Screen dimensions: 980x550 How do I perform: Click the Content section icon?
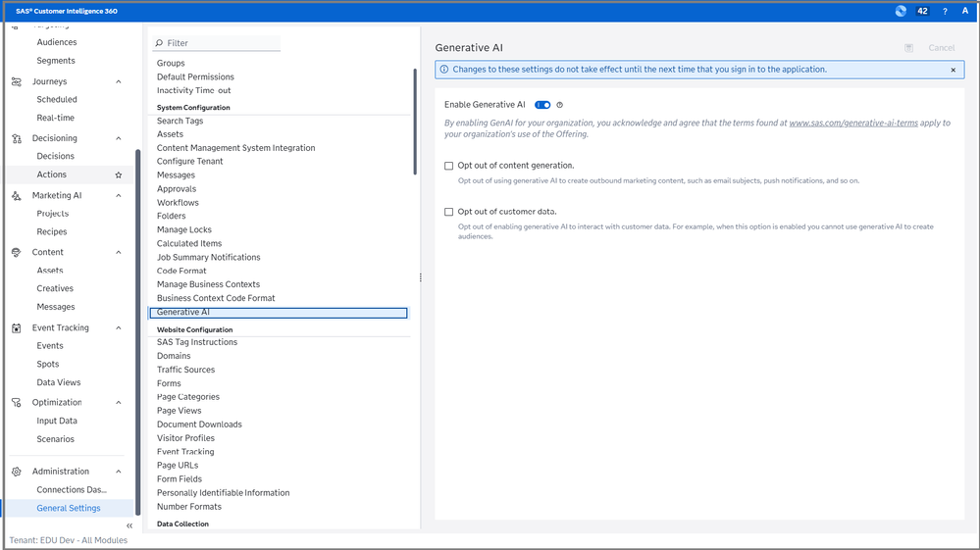click(17, 252)
